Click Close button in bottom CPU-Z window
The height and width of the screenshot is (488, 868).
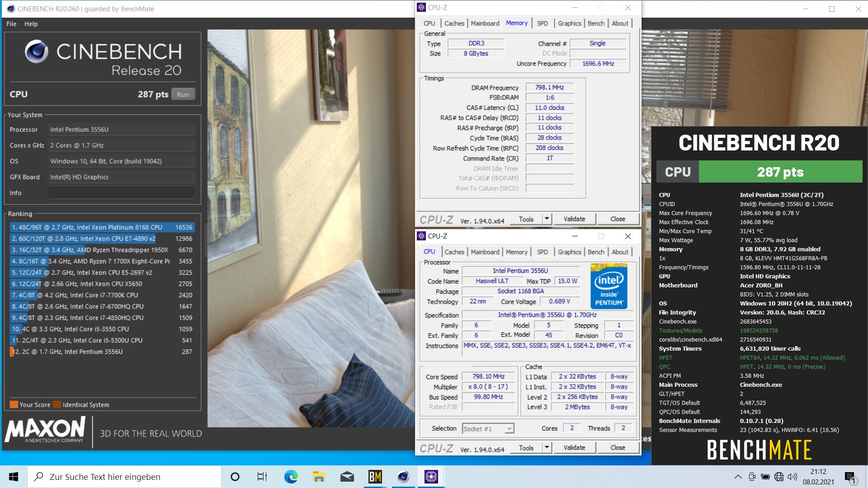tap(618, 448)
